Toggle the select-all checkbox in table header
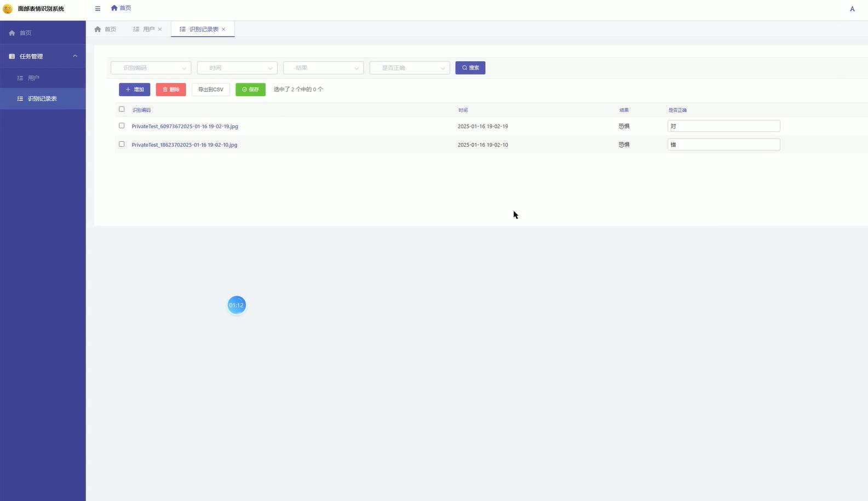The width and height of the screenshot is (868, 501). [x=122, y=109]
